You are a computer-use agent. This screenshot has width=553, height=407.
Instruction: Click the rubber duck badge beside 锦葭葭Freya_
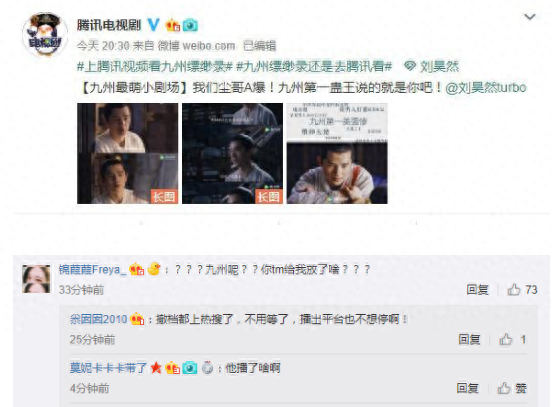(x=154, y=269)
